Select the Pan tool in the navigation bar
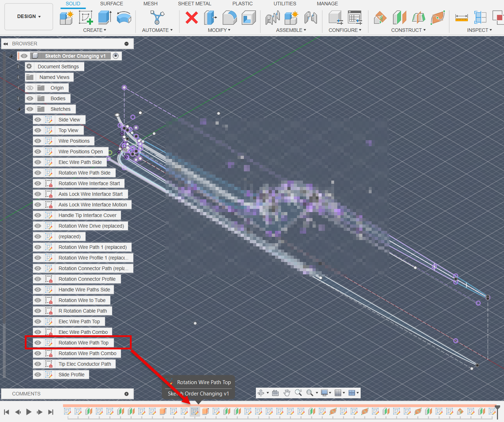The height and width of the screenshot is (422, 504). click(x=286, y=393)
